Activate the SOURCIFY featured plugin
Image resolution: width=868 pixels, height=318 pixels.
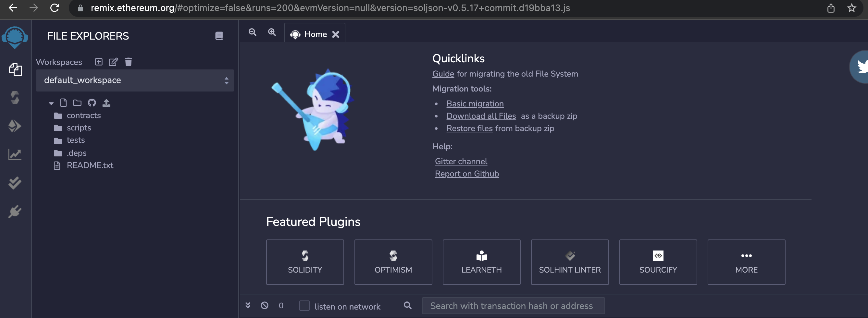click(658, 262)
